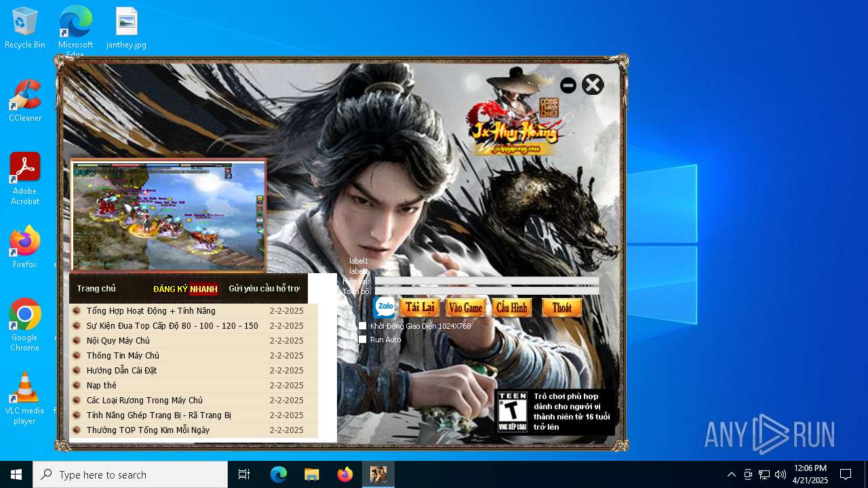Open Tính Năng Ghép Trang Bị article
This screenshot has width=868, height=488.
(x=159, y=415)
